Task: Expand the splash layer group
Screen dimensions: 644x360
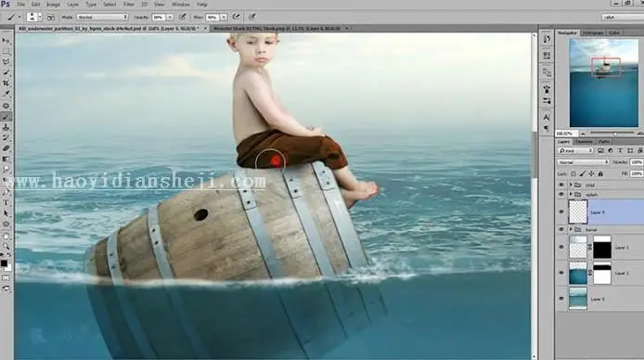Action: [571, 195]
